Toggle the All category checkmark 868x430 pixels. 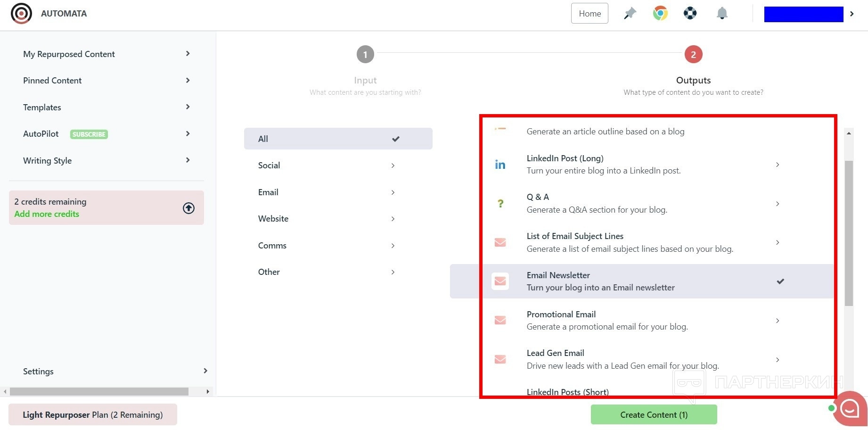pyautogui.click(x=396, y=139)
